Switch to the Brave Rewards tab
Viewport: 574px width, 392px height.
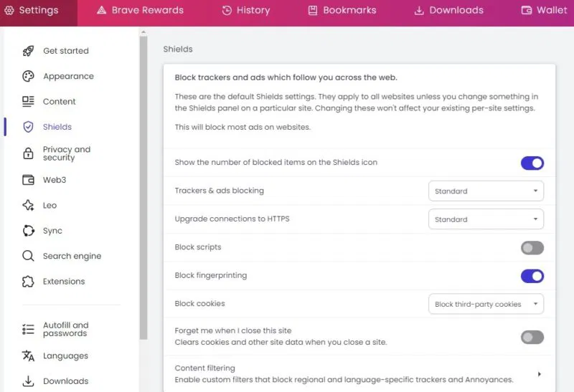coord(140,10)
